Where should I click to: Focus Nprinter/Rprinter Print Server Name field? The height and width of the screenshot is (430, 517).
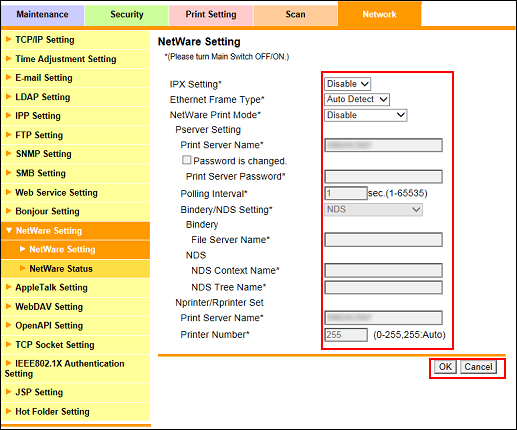coord(384,318)
